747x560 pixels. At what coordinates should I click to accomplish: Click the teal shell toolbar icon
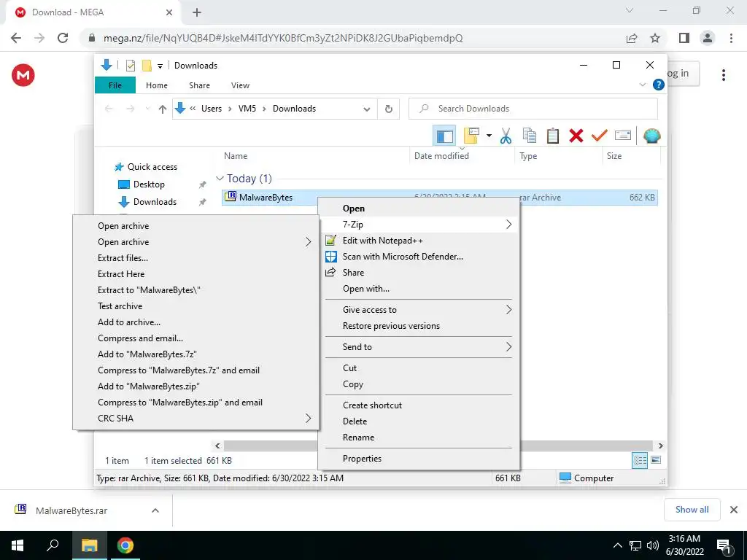tap(651, 136)
